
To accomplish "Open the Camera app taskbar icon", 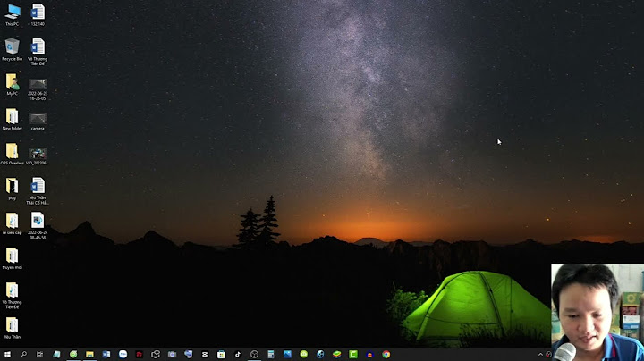I will [172, 355].
